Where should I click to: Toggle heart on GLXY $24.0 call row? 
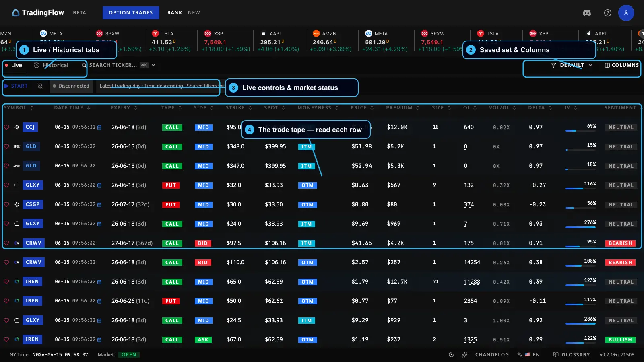(x=6, y=224)
